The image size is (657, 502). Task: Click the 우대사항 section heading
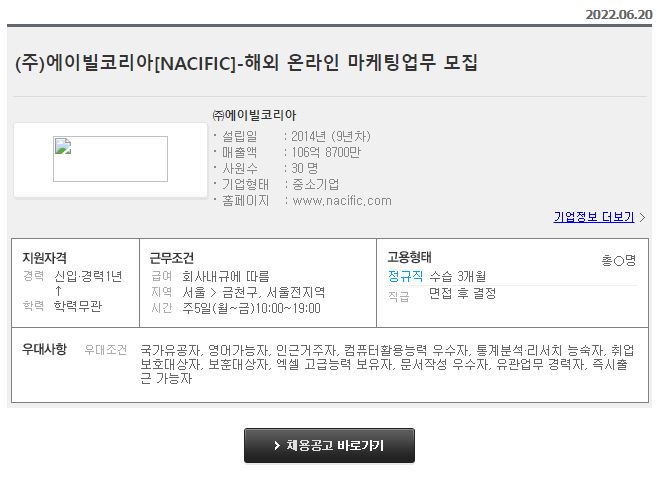pyautogui.click(x=44, y=349)
